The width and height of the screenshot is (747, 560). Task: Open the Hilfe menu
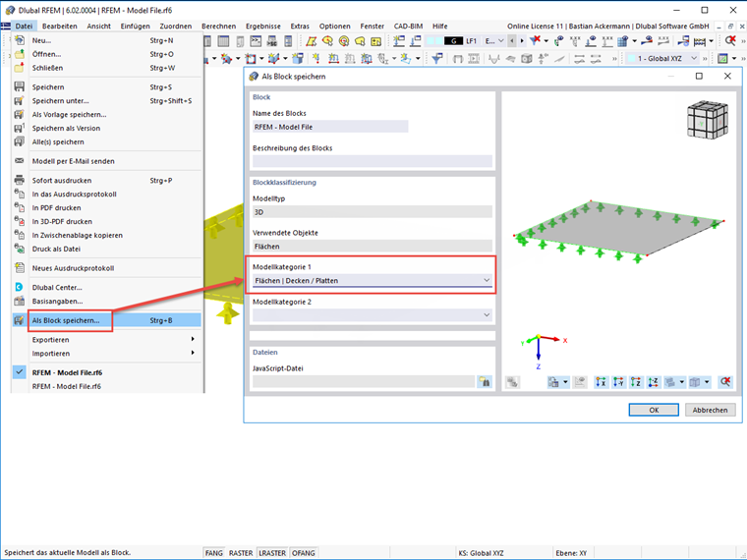click(x=439, y=27)
